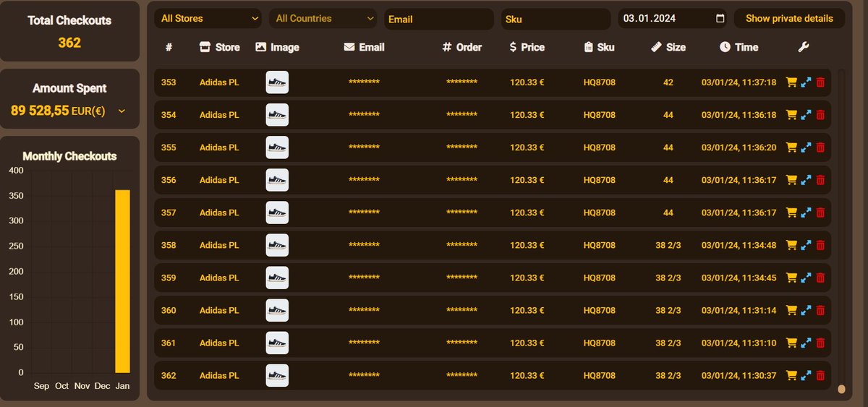Screen dimensions: 868x407
Task: Click the cart icon in row 358
Action: coord(791,245)
